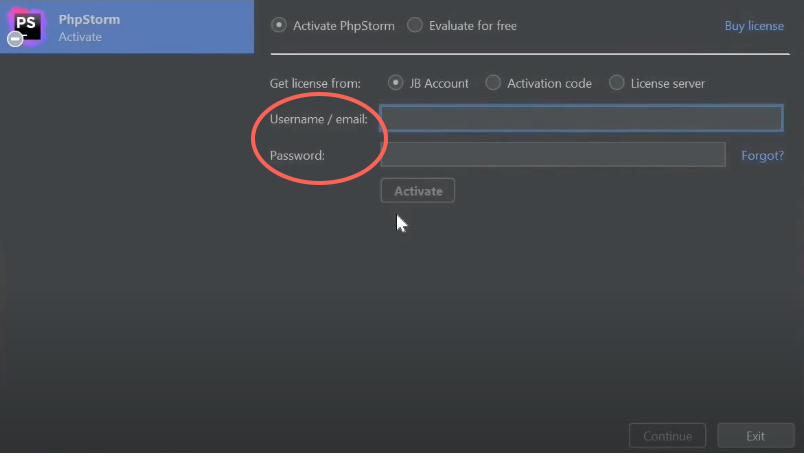Viewport: 804px width, 458px height.
Task: Click the 'Username / email:' label text
Action: click(318, 119)
